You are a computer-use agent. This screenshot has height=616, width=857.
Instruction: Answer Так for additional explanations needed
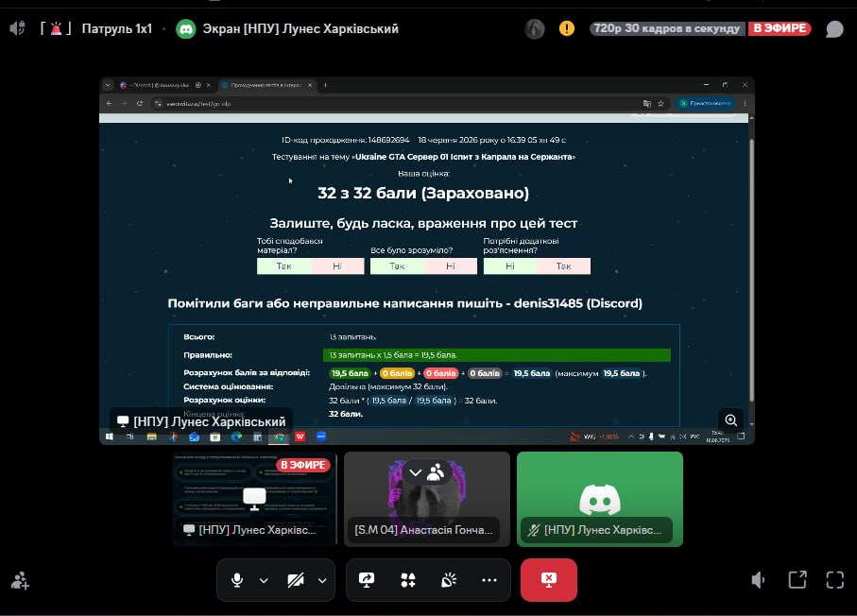(x=563, y=266)
